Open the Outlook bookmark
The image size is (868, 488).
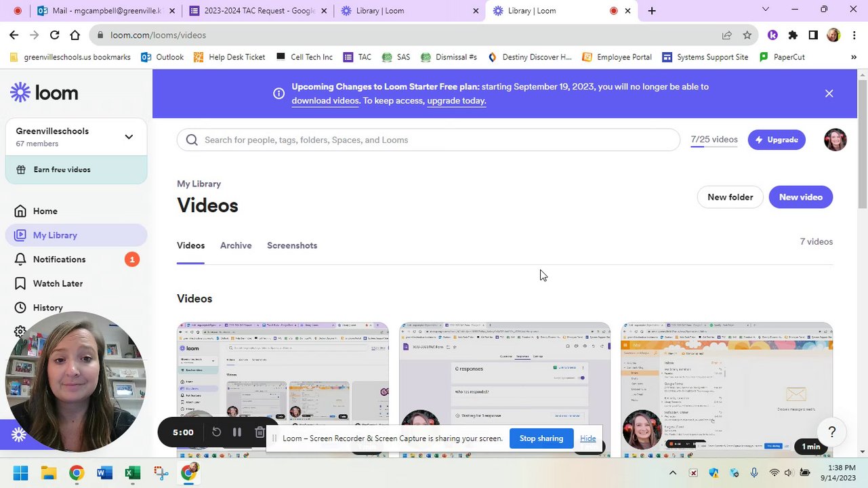pyautogui.click(x=162, y=57)
